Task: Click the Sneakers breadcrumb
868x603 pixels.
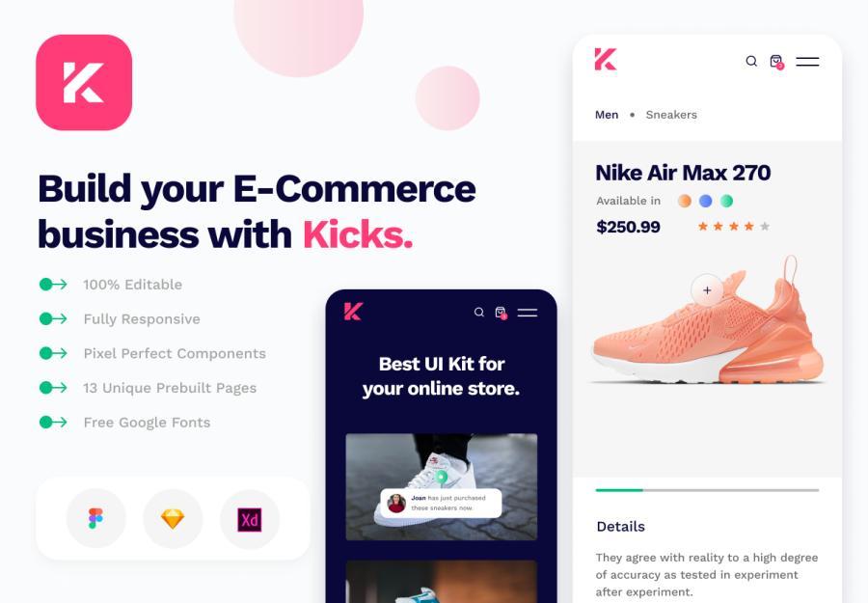Action: click(671, 115)
